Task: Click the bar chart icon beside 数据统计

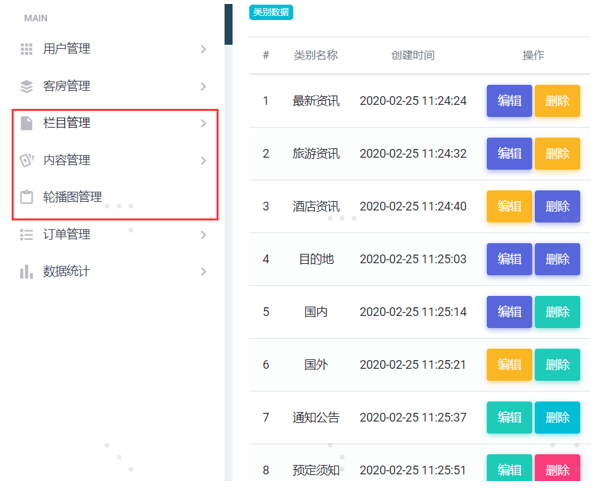Action: tap(26, 271)
